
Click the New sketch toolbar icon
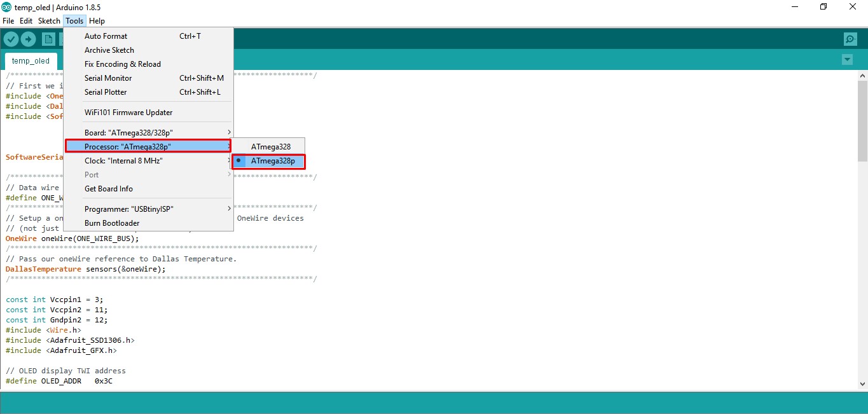click(48, 39)
